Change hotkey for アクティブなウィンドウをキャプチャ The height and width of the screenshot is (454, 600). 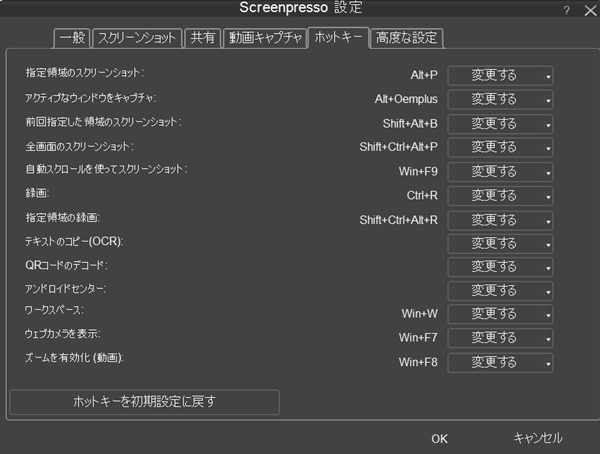[x=500, y=100]
